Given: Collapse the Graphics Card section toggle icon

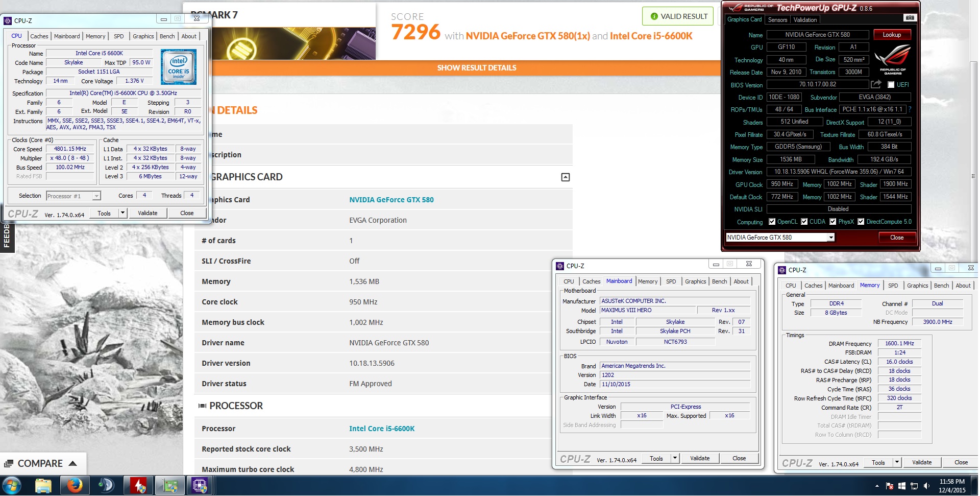Looking at the screenshot, I should coord(565,177).
